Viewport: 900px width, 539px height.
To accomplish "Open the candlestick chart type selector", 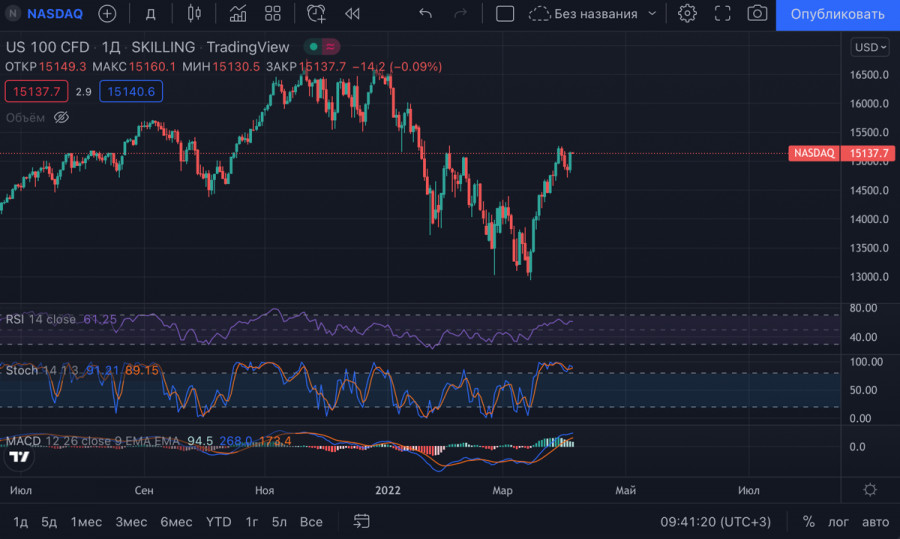I will coord(194,13).
